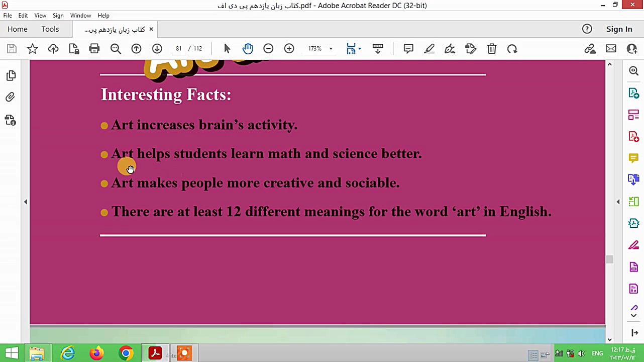Viewport: 644px width, 362px height.
Task: Close the open PDF document tab
Action: tap(151, 30)
